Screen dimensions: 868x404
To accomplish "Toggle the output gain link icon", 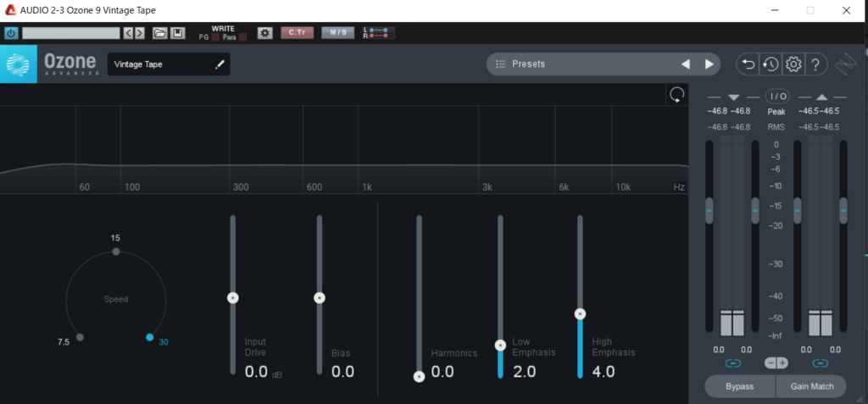I will (x=821, y=363).
